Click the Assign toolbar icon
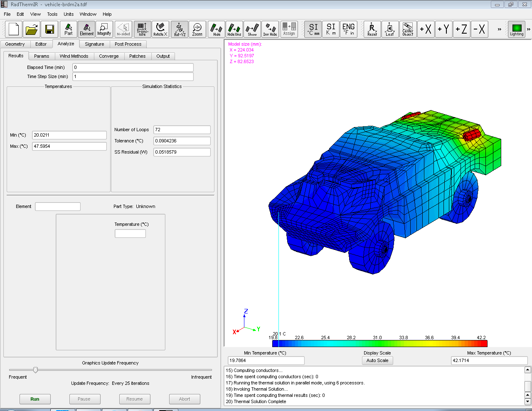This screenshot has height=411, width=532. (x=289, y=29)
